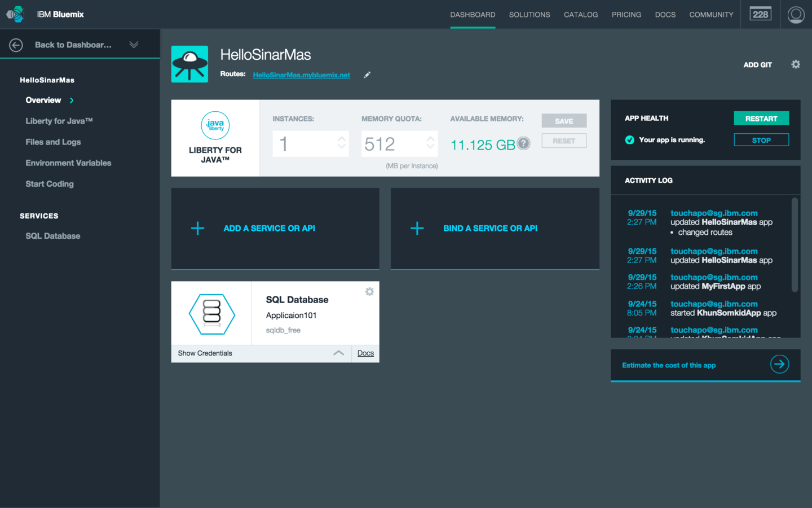Click Back to Dashboard link
The image size is (812, 508).
pyautogui.click(x=73, y=45)
